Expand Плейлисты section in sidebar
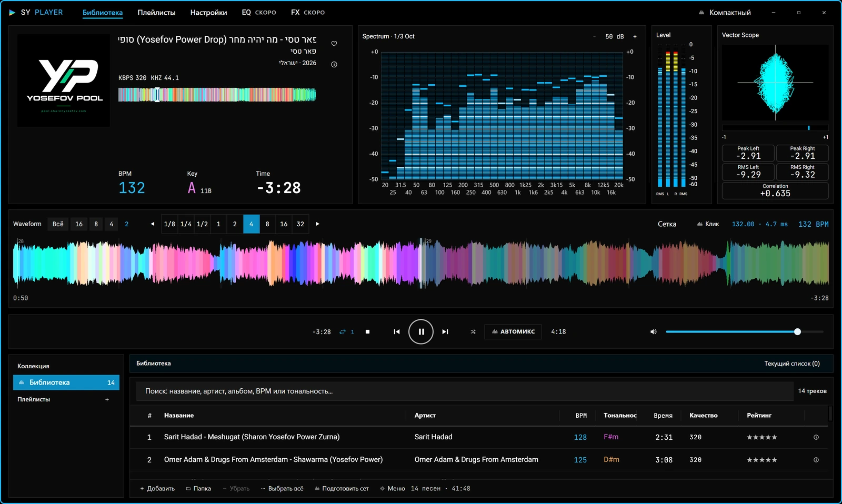This screenshot has width=842, height=504. tap(34, 399)
